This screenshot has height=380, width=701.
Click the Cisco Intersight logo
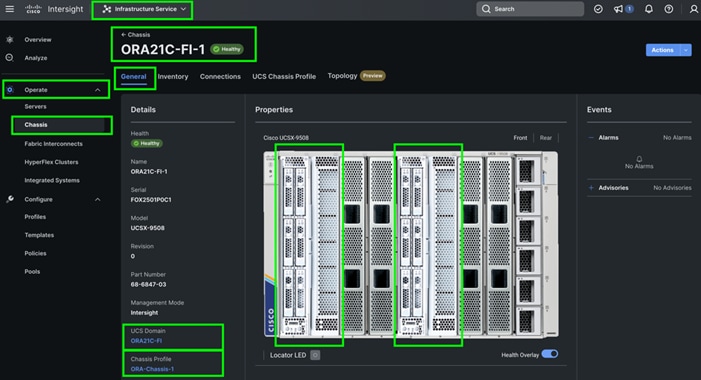pyautogui.click(x=54, y=9)
